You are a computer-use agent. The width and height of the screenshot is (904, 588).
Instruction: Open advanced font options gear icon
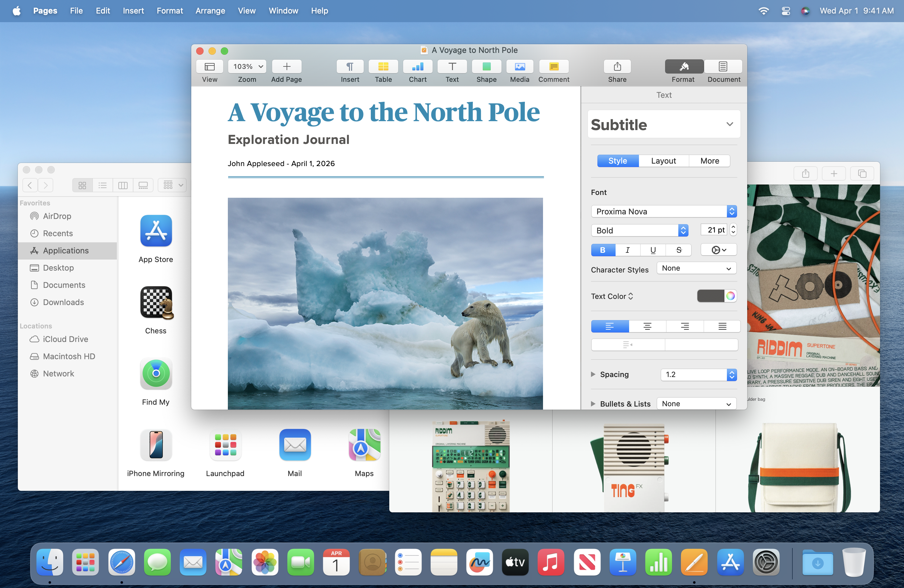718,250
